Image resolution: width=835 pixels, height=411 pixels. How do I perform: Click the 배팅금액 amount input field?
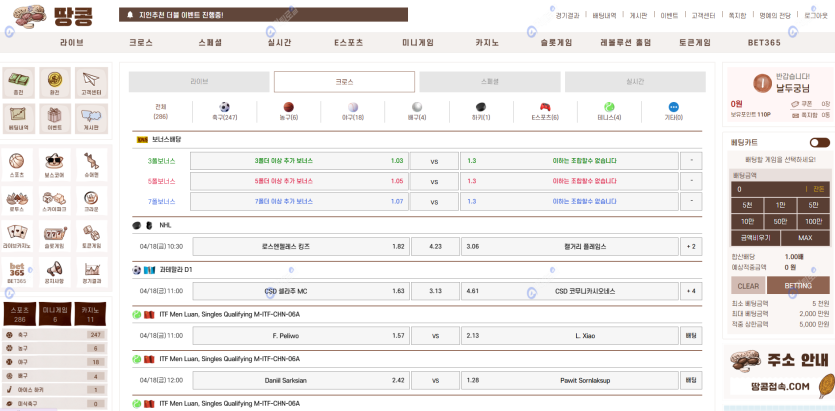pos(770,188)
